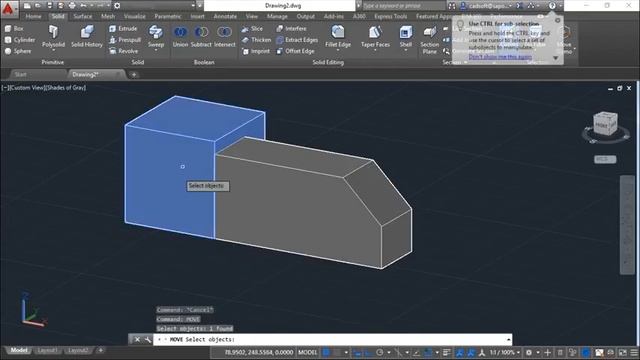The width and height of the screenshot is (640, 360).
Task: Open status bar customization menu
Action: (x=634, y=352)
